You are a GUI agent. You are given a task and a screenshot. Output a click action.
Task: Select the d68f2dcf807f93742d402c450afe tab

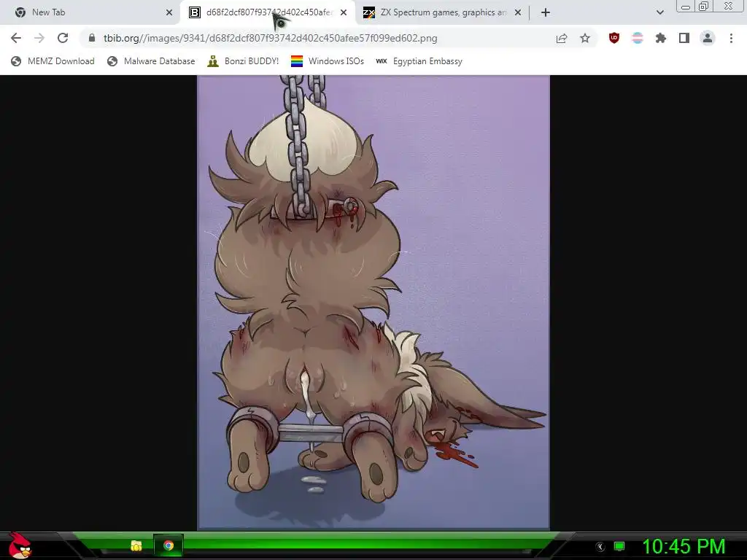pos(267,12)
